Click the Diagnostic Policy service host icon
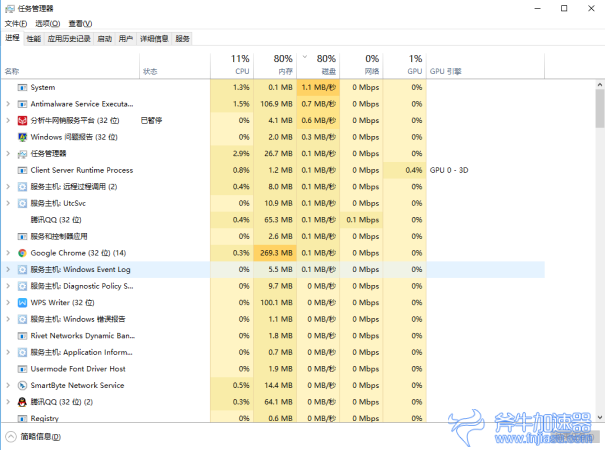The image size is (605, 450). [22, 286]
